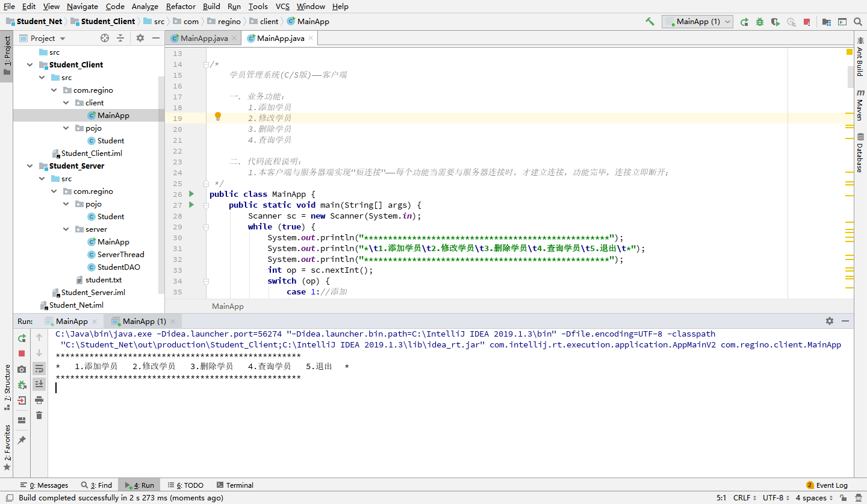
Task: Print the console output
Action: 39,400
